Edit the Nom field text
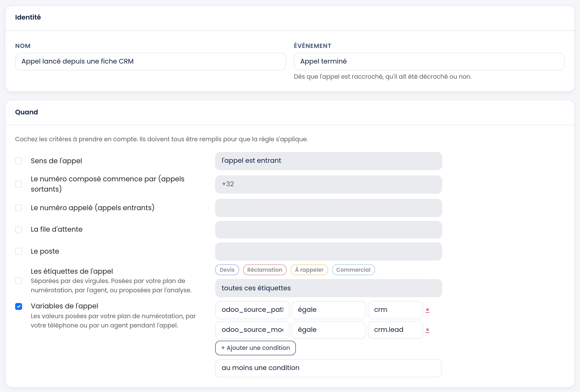580x392 pixels. point(150,61)
